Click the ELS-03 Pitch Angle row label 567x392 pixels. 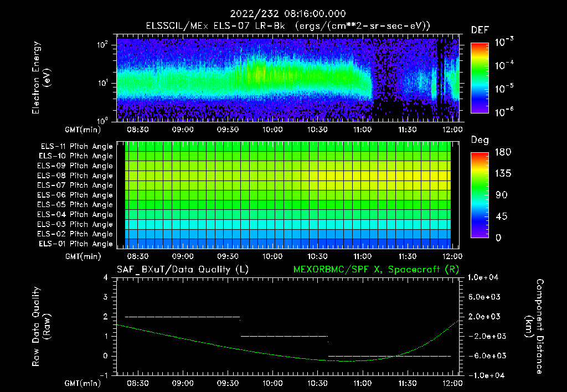pos(75,224)
